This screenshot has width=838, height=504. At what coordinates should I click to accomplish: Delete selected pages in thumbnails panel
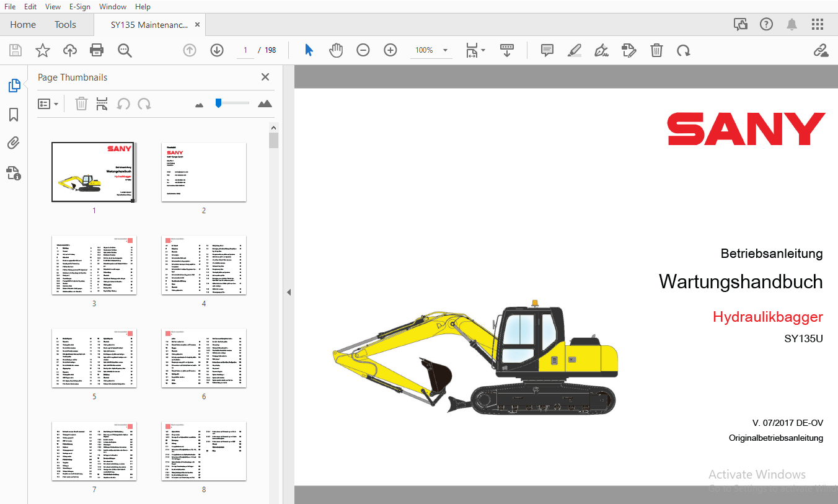(x=81, y=104)
